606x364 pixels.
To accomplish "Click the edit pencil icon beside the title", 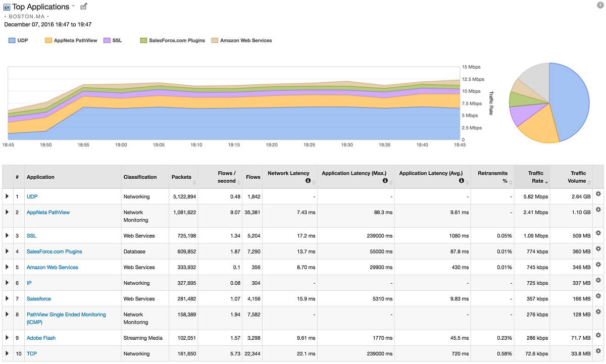I will pyautogui.click(x=83, y=6).
